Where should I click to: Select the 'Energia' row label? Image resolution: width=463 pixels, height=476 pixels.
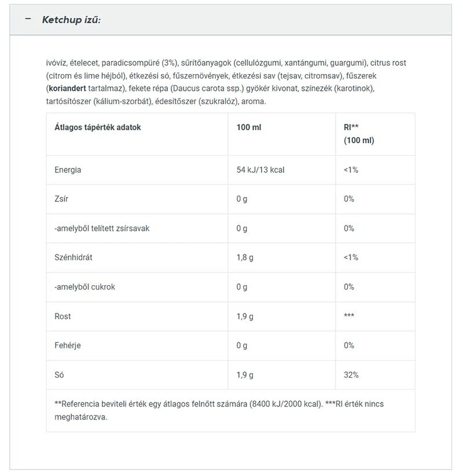(x=68, y=170)
